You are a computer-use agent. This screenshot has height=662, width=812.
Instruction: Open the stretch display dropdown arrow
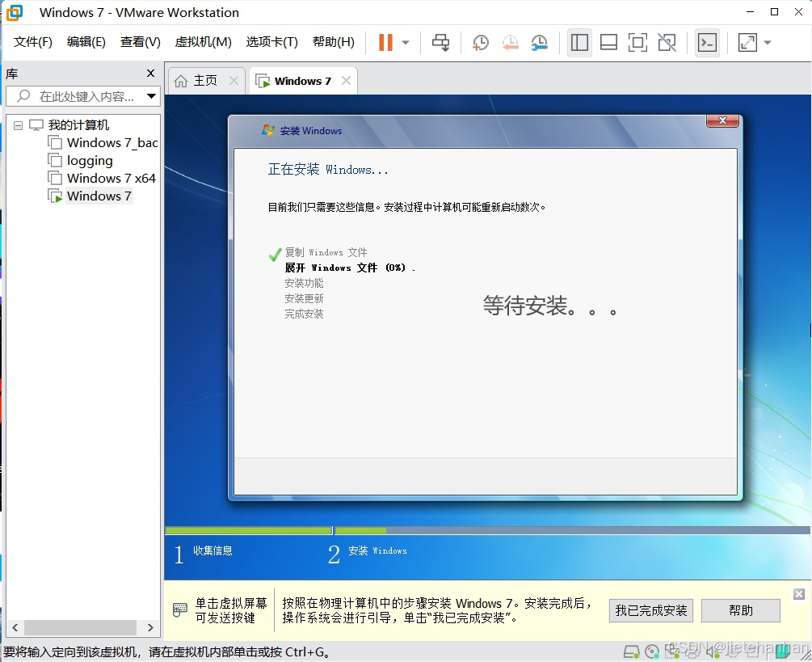pyautogui.click(x=768, y=43)
